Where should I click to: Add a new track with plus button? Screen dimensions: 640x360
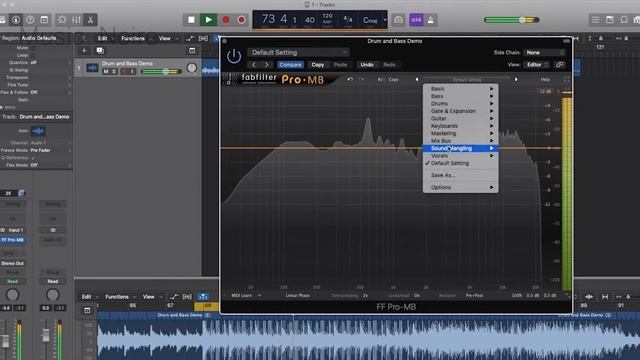(x=84, y=51)
